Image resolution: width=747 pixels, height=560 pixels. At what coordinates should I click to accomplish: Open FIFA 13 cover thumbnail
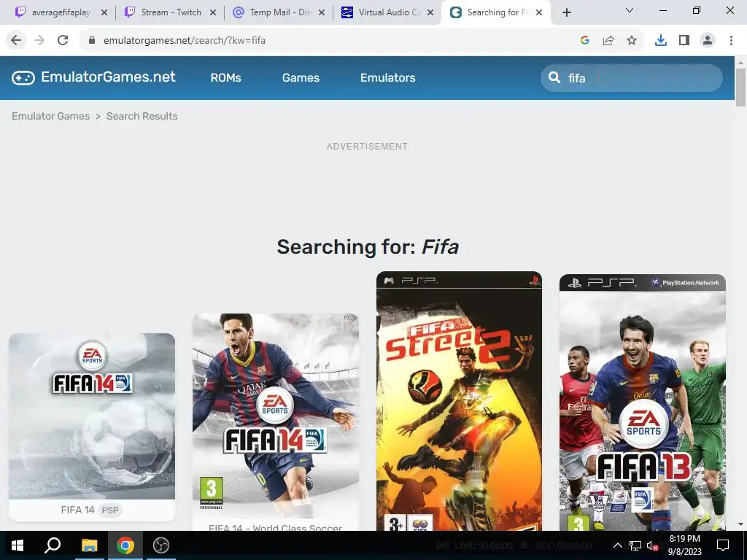[x=642, y=402]
